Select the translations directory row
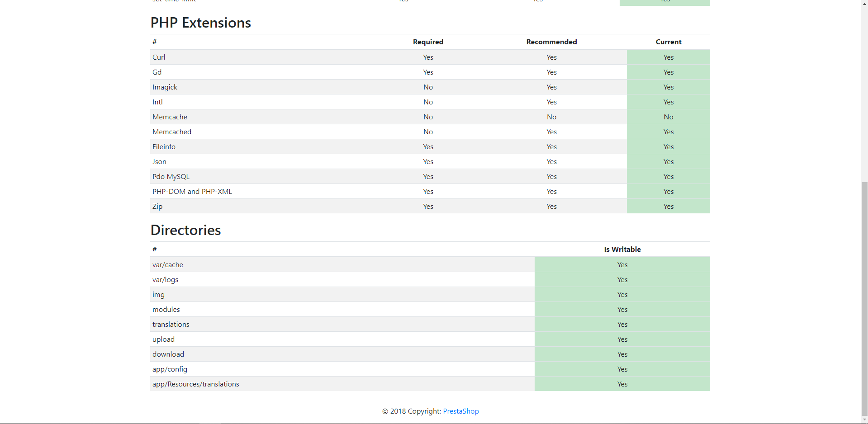Image resolution: width=868 pixels, height=424 pixels. (x=171, y=324)
